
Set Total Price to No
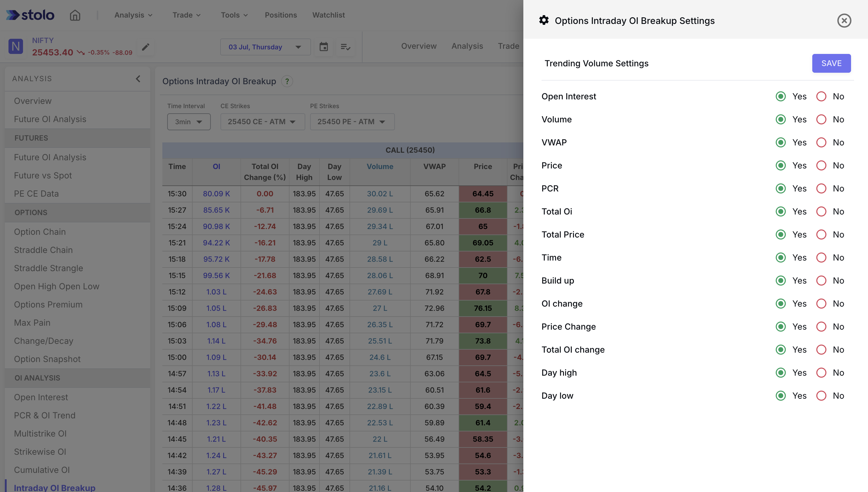coord(821,234)
